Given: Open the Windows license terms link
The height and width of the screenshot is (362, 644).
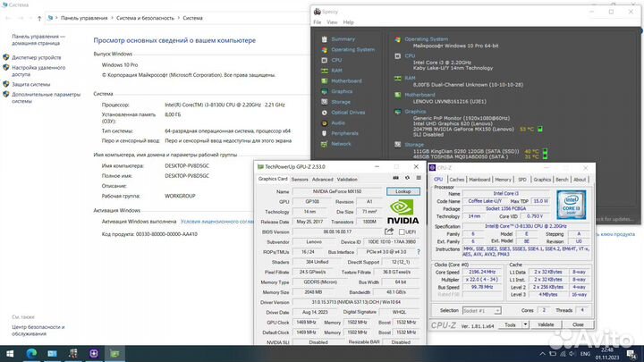Looking at the screenshot, I should coord(217,222).
